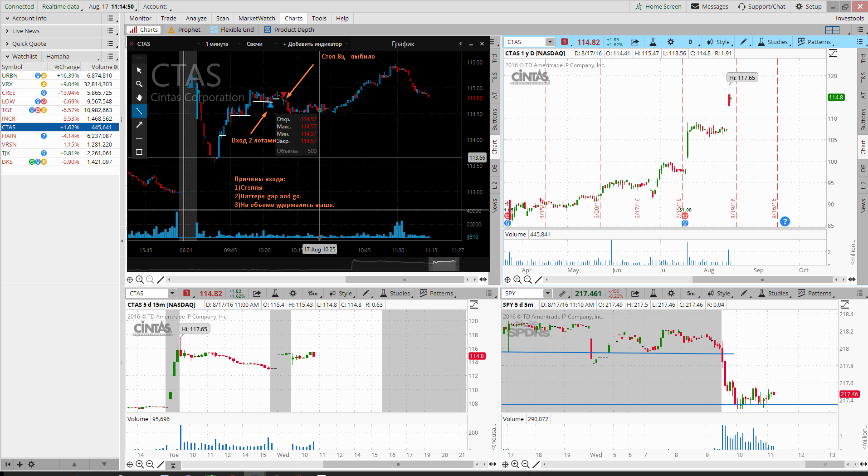
Task: Toggle the L2 side tab on right edge
Action: pyautogui.click(x=863, y=185)
